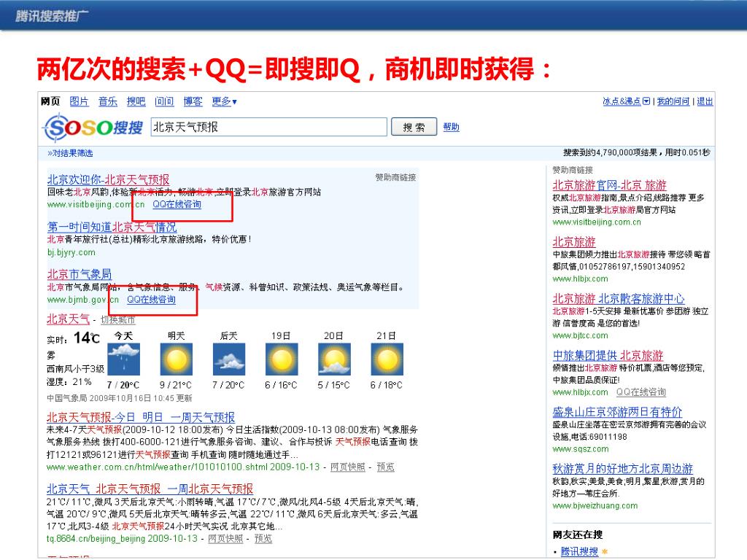Open the 冰点&沸点 account link
The width and height of the screenshot is (747, 560).
click(x=622, y=101)
